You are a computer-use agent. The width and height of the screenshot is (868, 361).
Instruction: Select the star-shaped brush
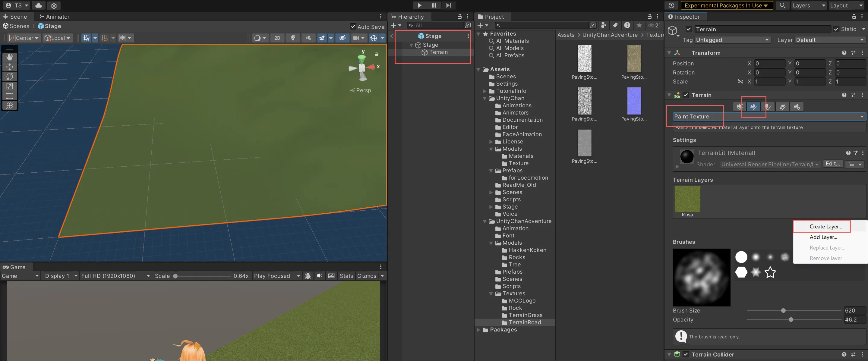click(x=770, y=272)
